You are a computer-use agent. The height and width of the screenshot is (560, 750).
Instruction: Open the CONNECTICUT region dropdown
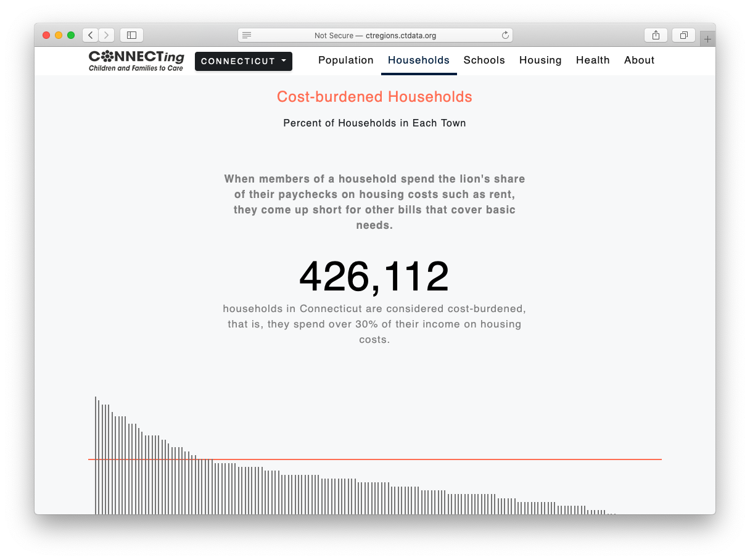(244, 61)
